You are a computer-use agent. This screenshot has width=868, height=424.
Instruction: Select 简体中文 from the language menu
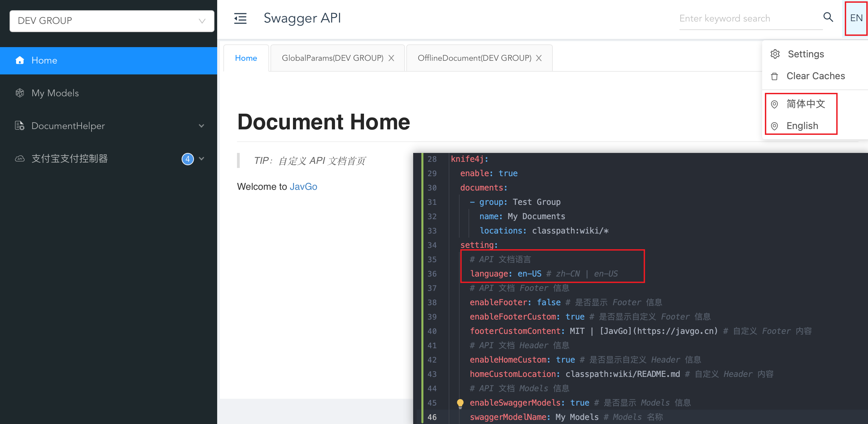point(805,104)
